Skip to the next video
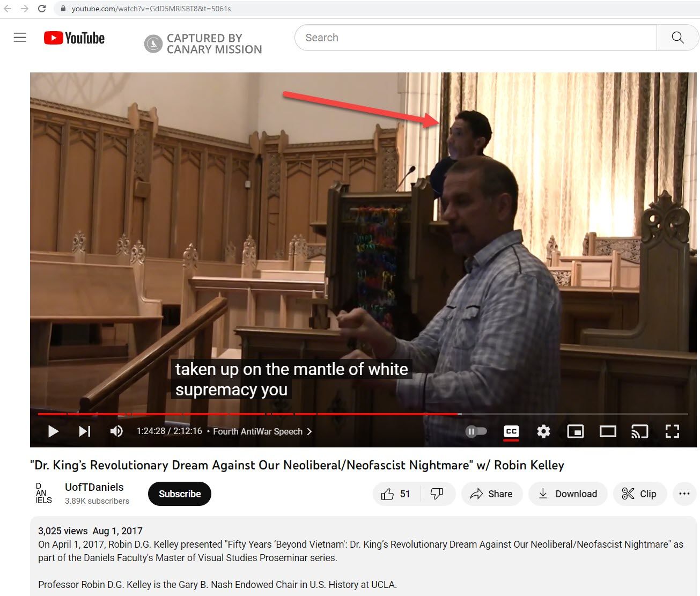 click(85, 431)
